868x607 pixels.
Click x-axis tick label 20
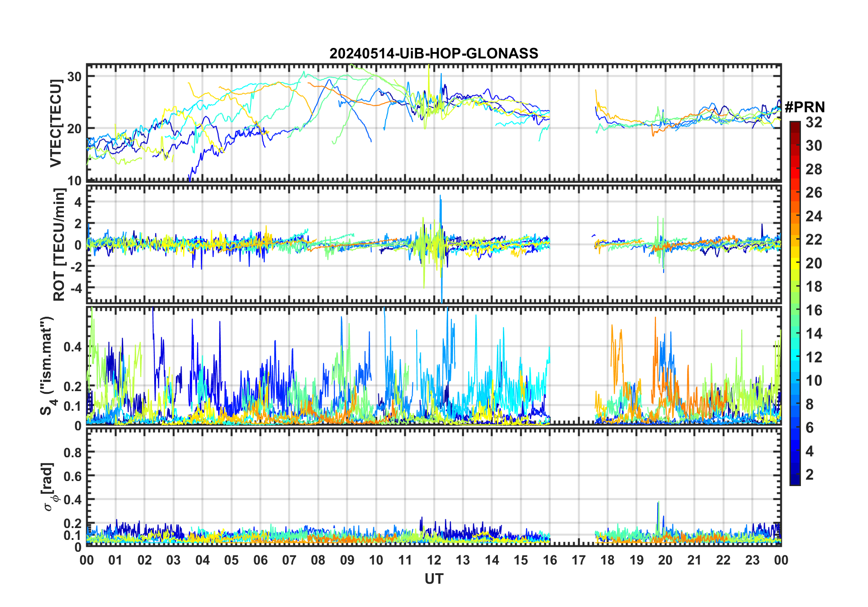pos(665,560)
